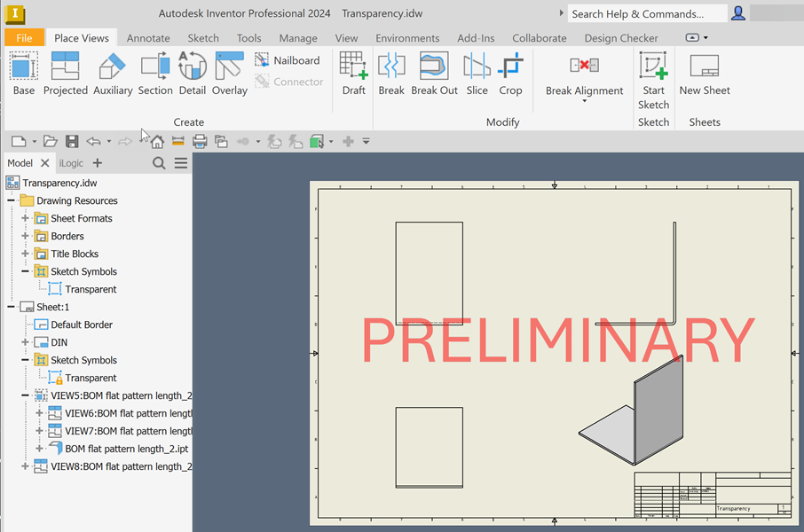Switch to the Annotate ribbon tab

pyautogui.click(x=148, y=37)
